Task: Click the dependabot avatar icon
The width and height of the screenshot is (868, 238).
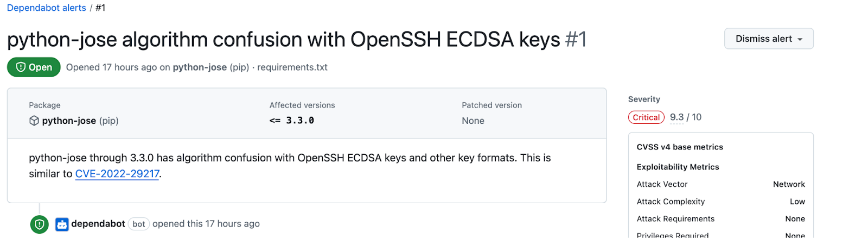Action: [62, 224]
